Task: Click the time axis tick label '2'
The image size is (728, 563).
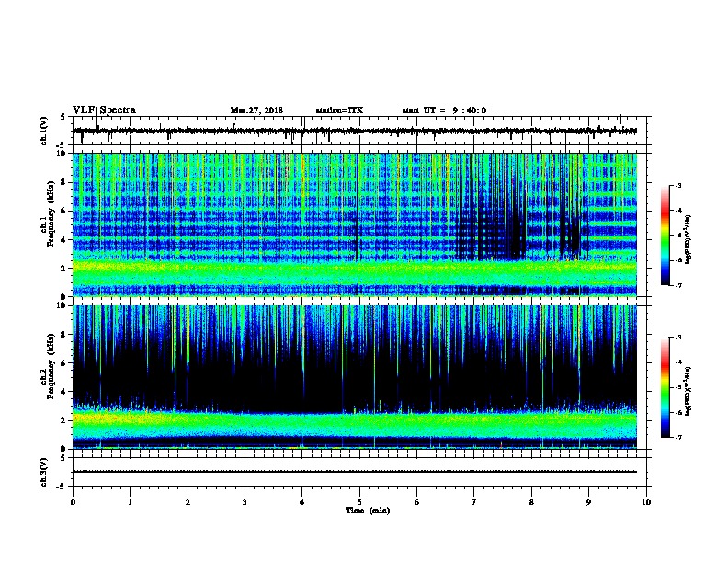Action: [x=188, y=502]
